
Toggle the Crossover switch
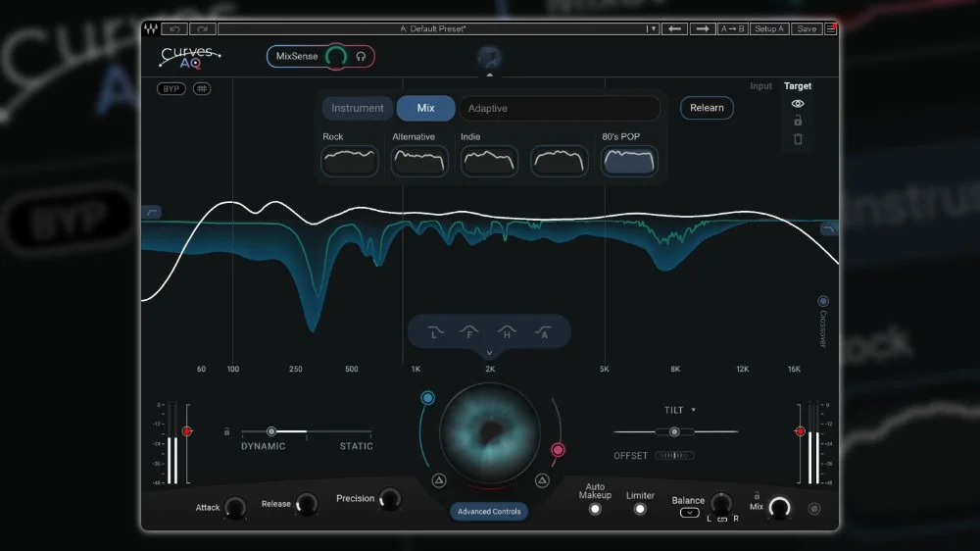823,301
